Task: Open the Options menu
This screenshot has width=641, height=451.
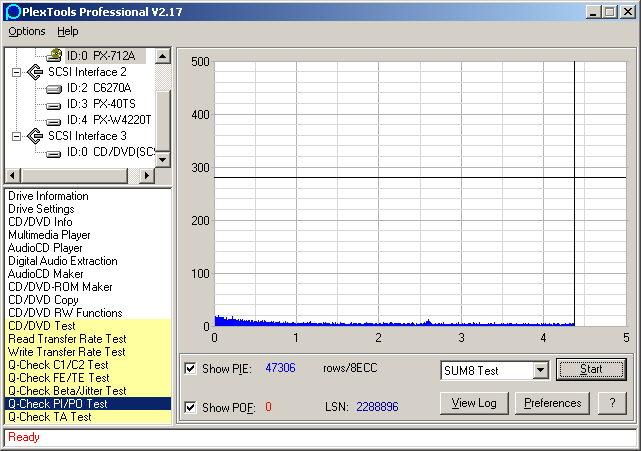Action: point(27,31)
